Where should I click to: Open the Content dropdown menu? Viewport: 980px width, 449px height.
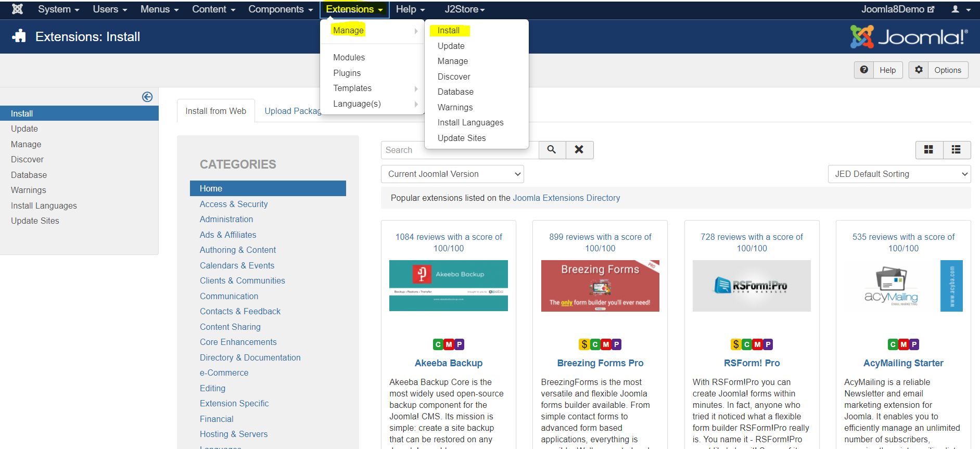coord(213,9)
